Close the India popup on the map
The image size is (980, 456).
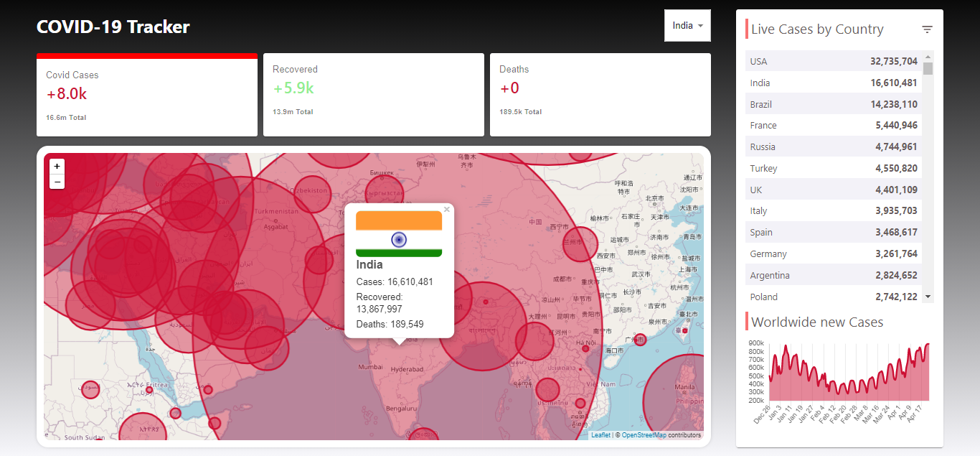coord(446,209)
